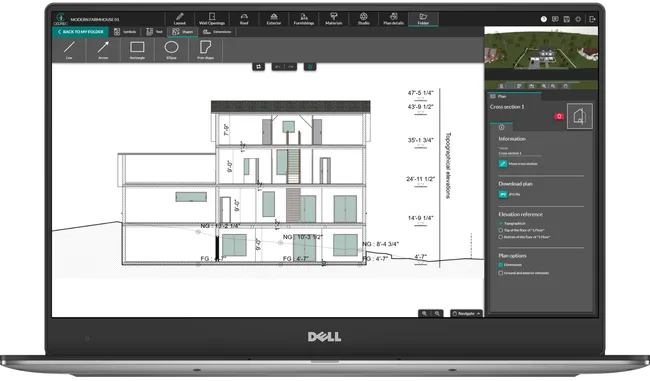Switch to the Text tab
The image size is (650, 381).
(154, 32)
